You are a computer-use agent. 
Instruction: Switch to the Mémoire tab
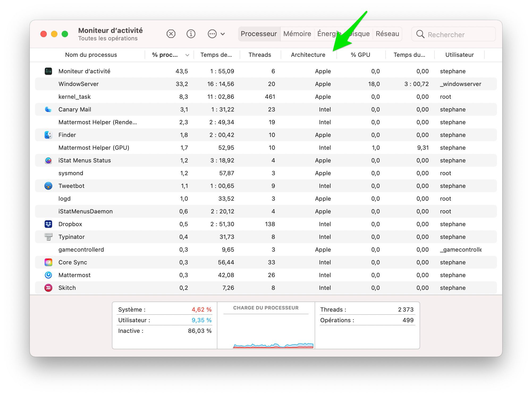(297, 34)
